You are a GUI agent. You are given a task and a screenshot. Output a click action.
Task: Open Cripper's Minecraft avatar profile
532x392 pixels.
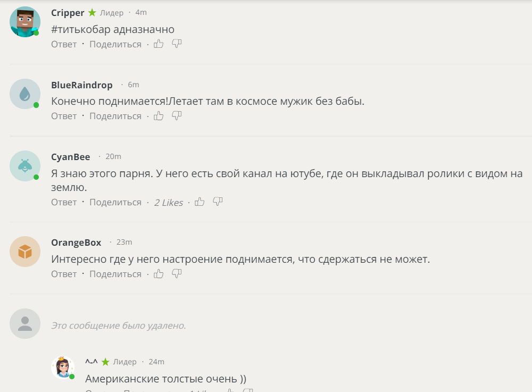[25, 22]
